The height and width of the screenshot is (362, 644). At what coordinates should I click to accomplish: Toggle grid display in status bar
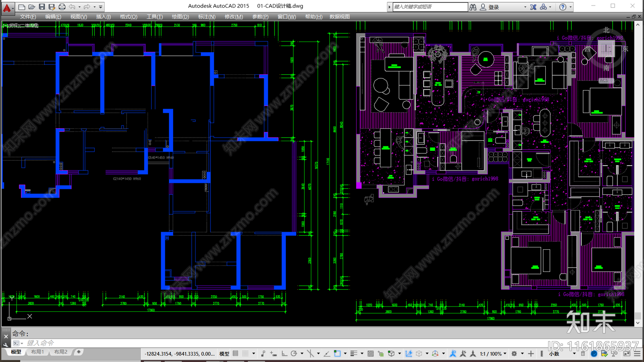click(x=235, y=354)
